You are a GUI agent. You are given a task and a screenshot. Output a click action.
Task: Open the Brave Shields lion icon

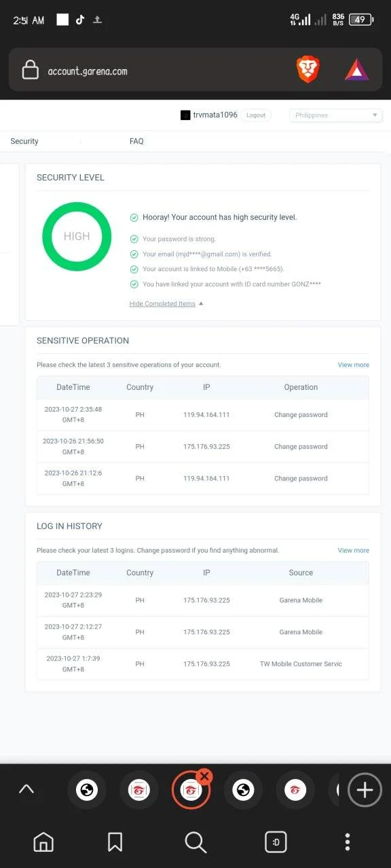tap(308, 70)
